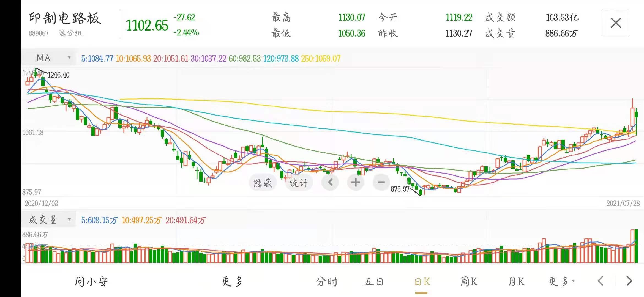Tap the 今开 value 1119.22
This screenshot has width=644, height=297.
459,17
